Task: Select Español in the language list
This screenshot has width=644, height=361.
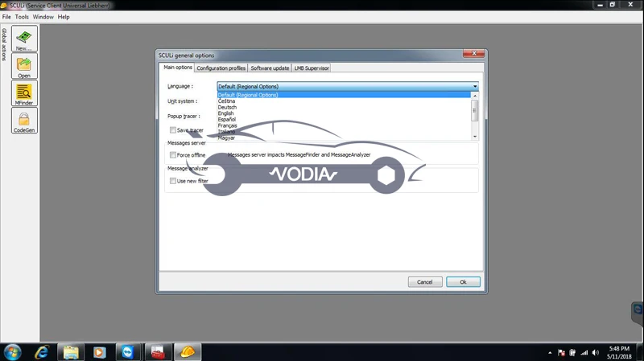Action: (344, 119)
